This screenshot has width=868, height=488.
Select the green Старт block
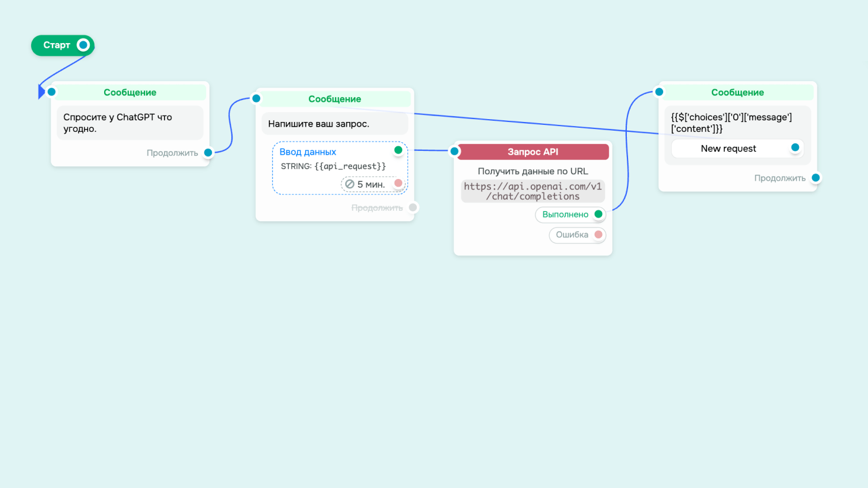[63, 45]
